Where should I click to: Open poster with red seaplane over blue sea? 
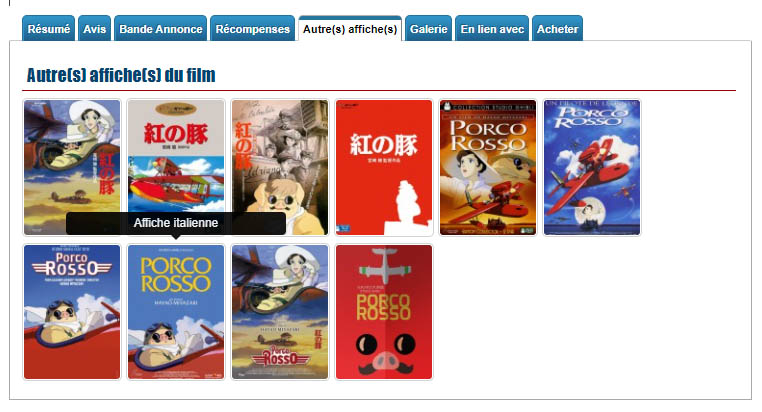pyautogui.click(x=176, y=156)
